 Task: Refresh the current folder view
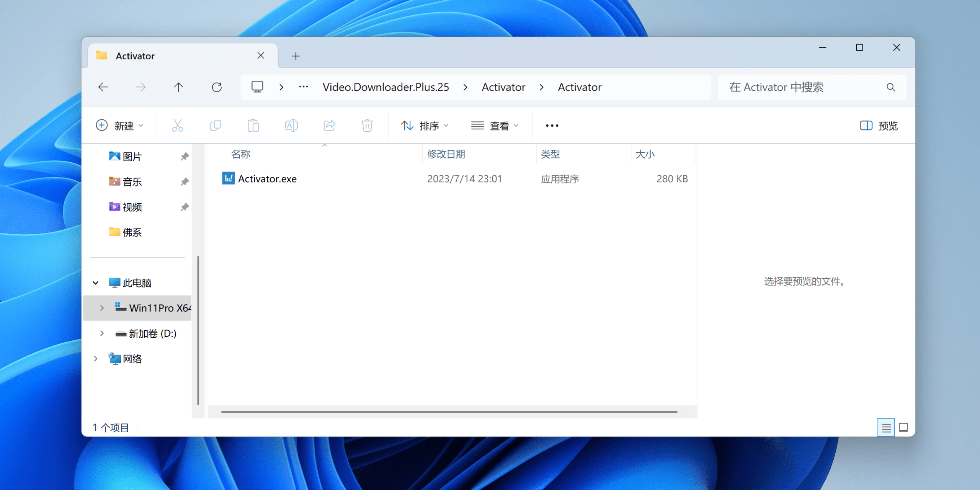click(x=217, y=87)
